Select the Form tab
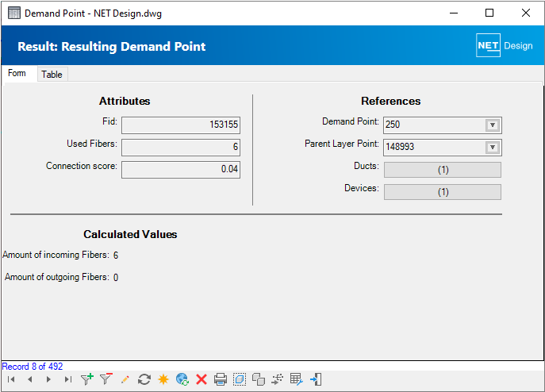Screen dimensions: 545x392 coord(17,74)
